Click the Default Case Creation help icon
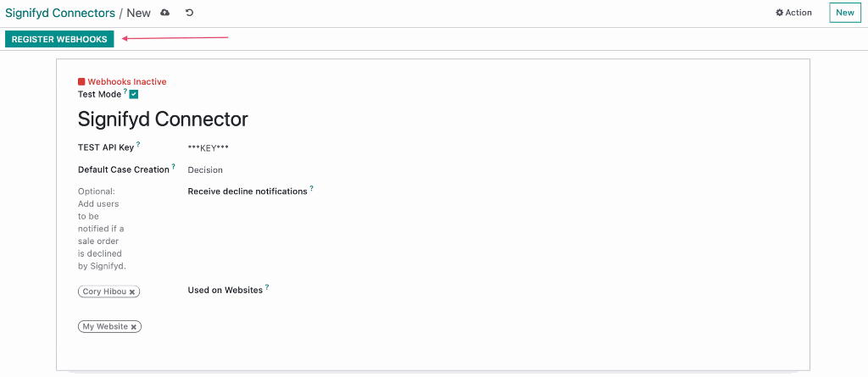 click(x=173, y=166)
